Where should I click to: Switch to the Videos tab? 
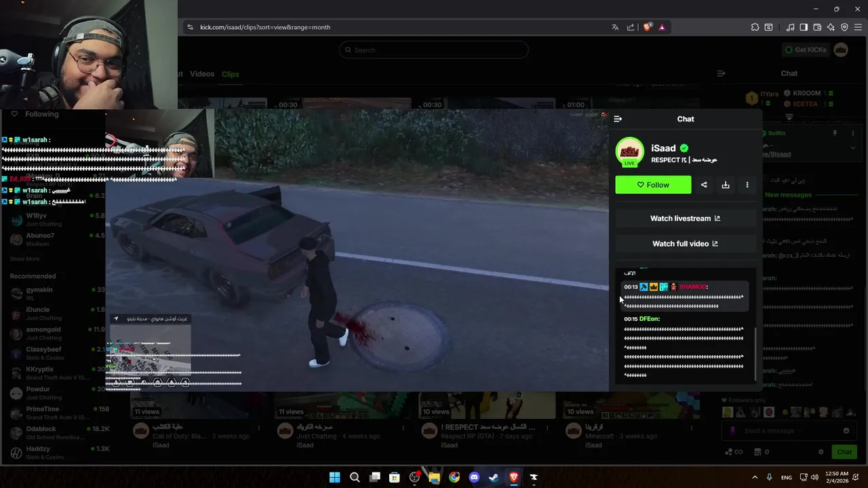[x=202, y=74]
